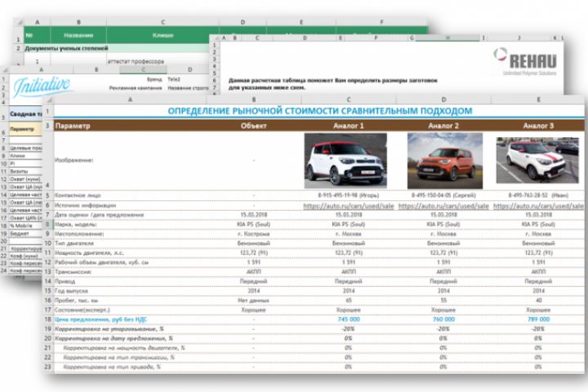
Task: Select the orange Kia photo under Аналог 2
Action: coord(445,161)
